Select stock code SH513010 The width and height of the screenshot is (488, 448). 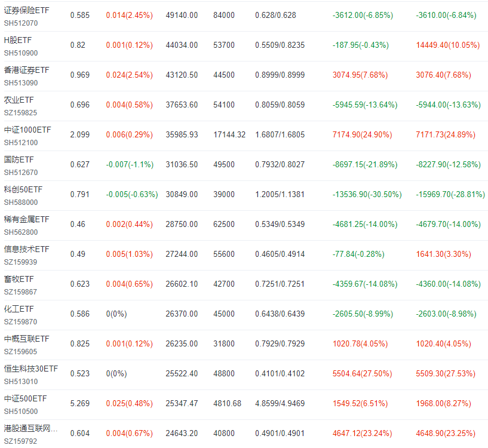(21, 382)
